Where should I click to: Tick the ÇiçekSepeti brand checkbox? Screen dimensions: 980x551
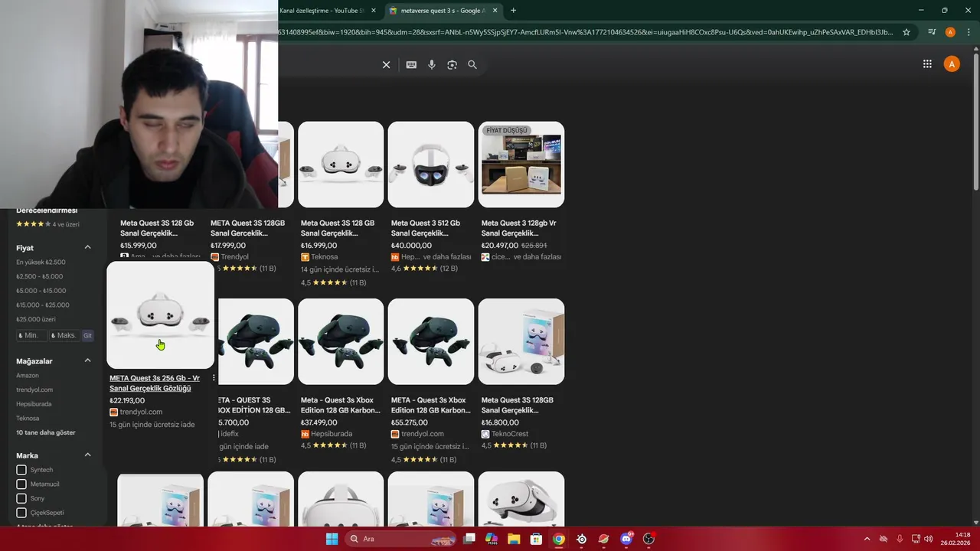[x=21, y=513]
